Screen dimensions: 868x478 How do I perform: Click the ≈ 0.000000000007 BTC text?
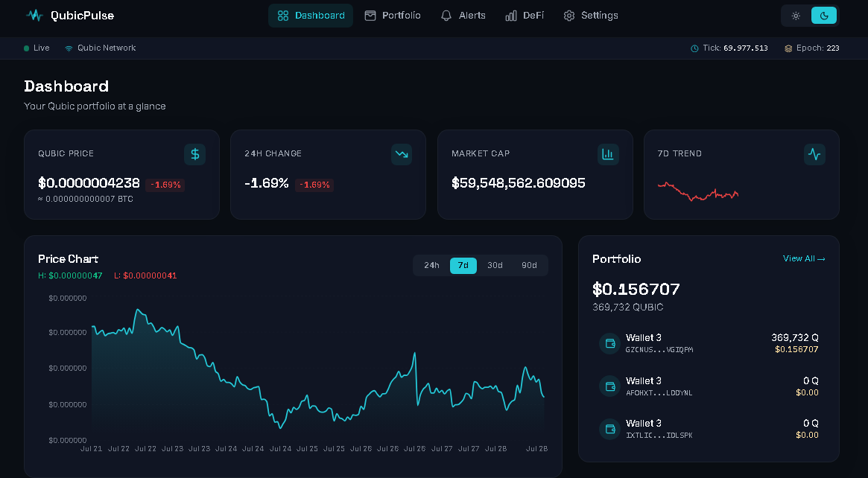pos(85,200)
